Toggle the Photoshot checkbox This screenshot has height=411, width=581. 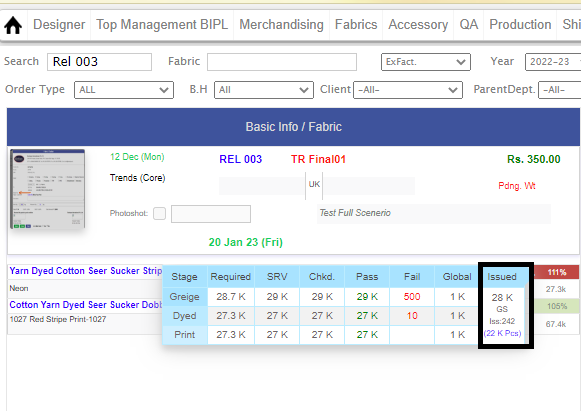click(x=159, y=213)
